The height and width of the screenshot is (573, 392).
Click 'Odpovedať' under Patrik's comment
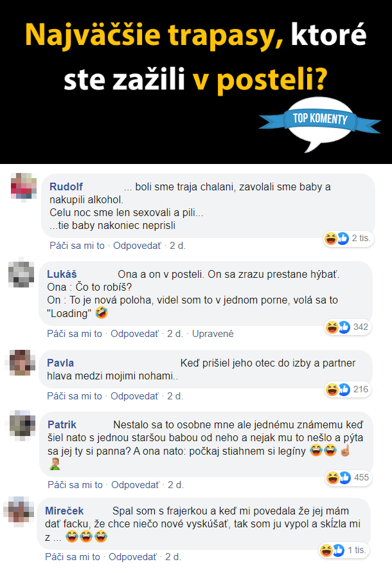(x=135, y=485)
